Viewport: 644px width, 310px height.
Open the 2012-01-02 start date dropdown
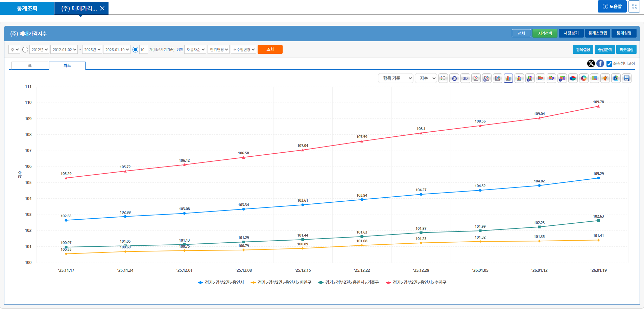click(64, 49)
